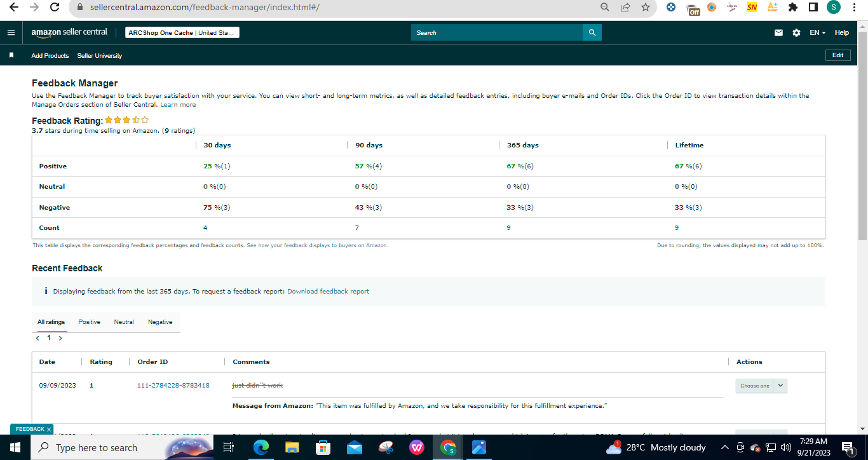Open the Seller Central settings gear
Viewport: 868px width, 460px height.
pyautogui.click(x=796, y=32)
